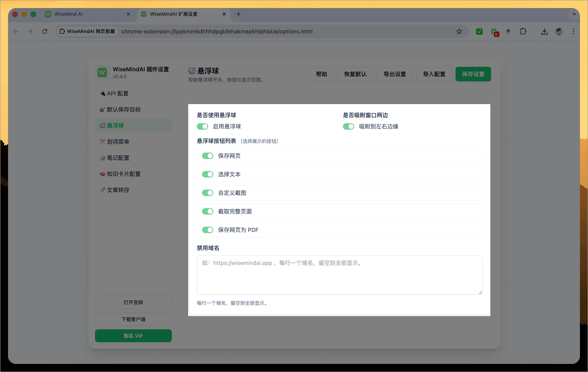This screenshot has width=588, height=372.
Task: Disable the 启用悬浮球 toggle
Action: point(202,127)
